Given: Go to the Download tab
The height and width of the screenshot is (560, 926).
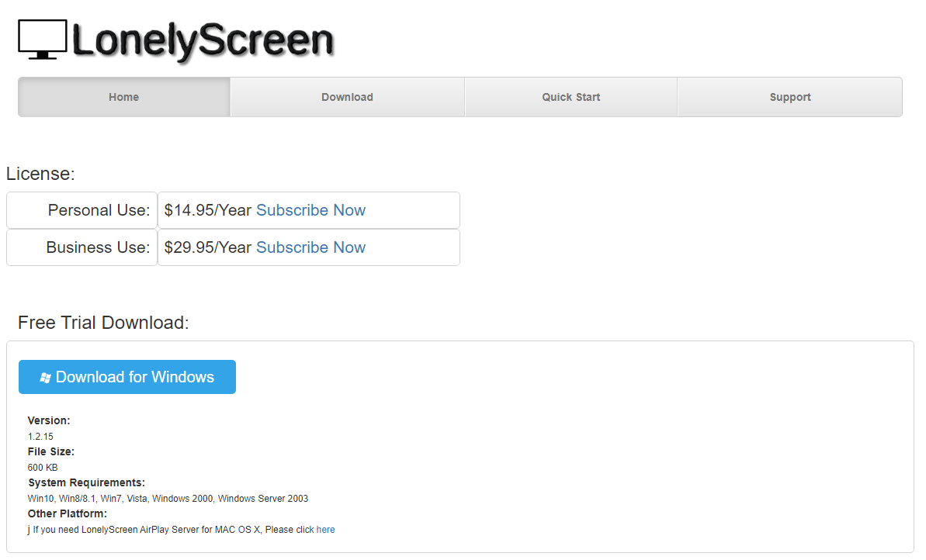Looking at the screenshot, I should (347, 97).
